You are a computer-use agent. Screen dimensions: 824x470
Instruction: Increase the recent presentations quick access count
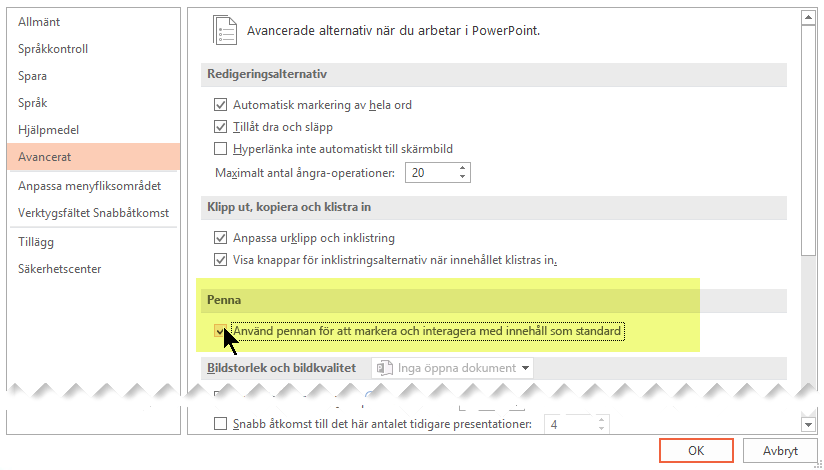(602, 420)
